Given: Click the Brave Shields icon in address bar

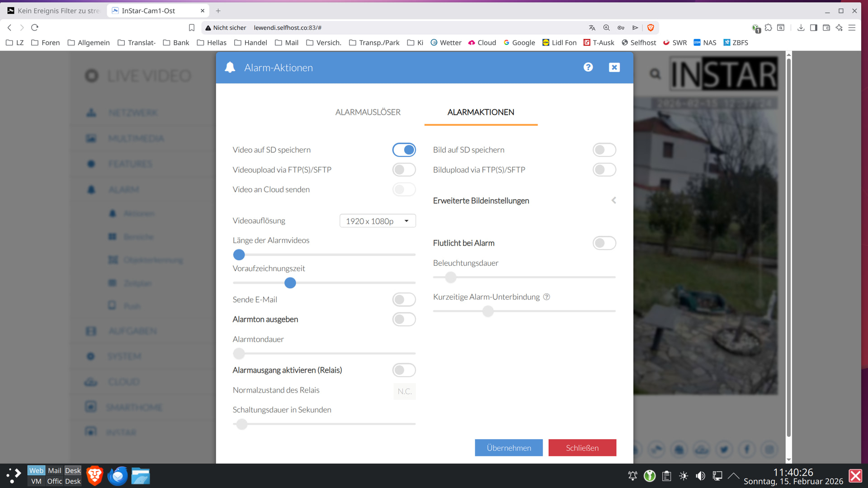Looking at the screenshot, I should (x=651, y=28).
